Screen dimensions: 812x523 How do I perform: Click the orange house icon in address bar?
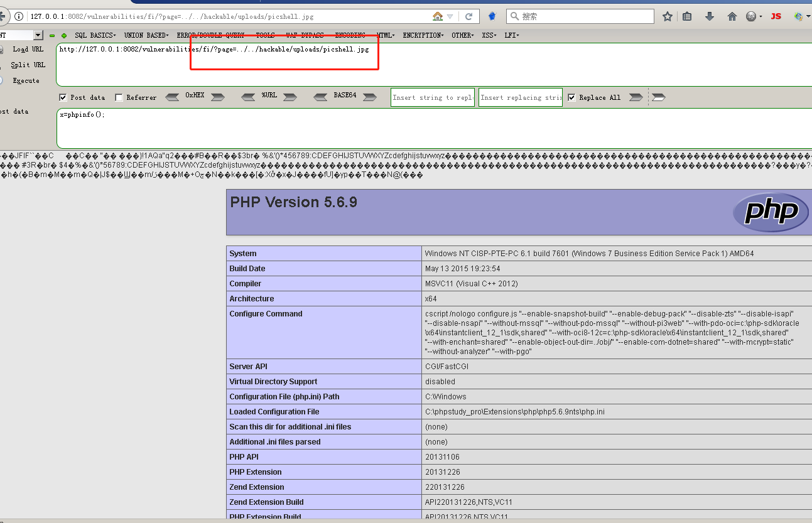tap(438, 16)
